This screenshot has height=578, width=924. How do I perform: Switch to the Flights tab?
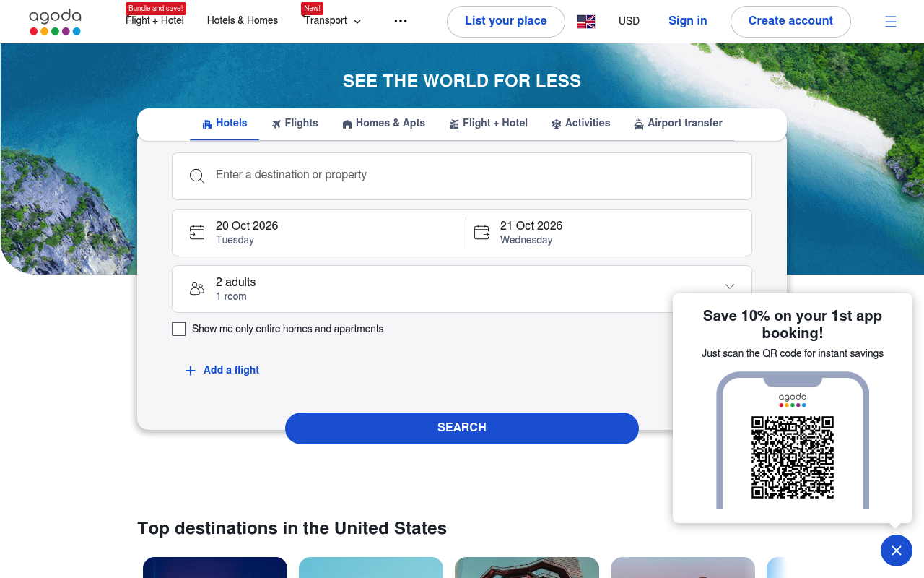(295, 124)
